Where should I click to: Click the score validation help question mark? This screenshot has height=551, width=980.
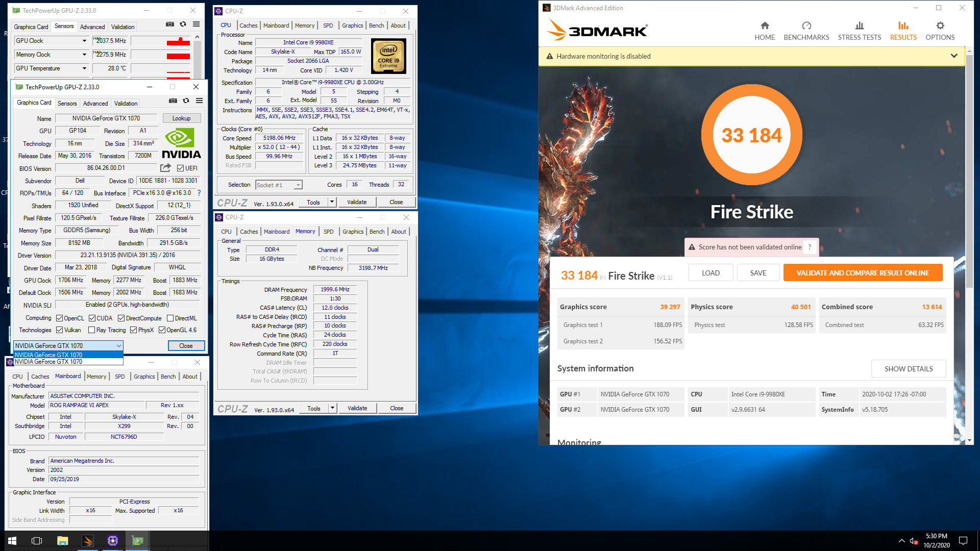pyautogui.click(x=810, y=247)
